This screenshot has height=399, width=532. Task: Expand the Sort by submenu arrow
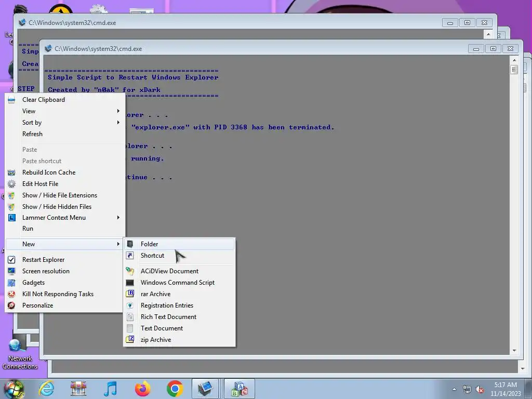[x=118, y=123]
